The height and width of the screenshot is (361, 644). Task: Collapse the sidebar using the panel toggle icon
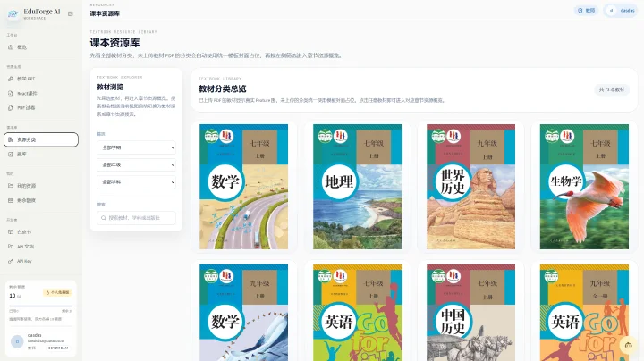pos(71,13)
